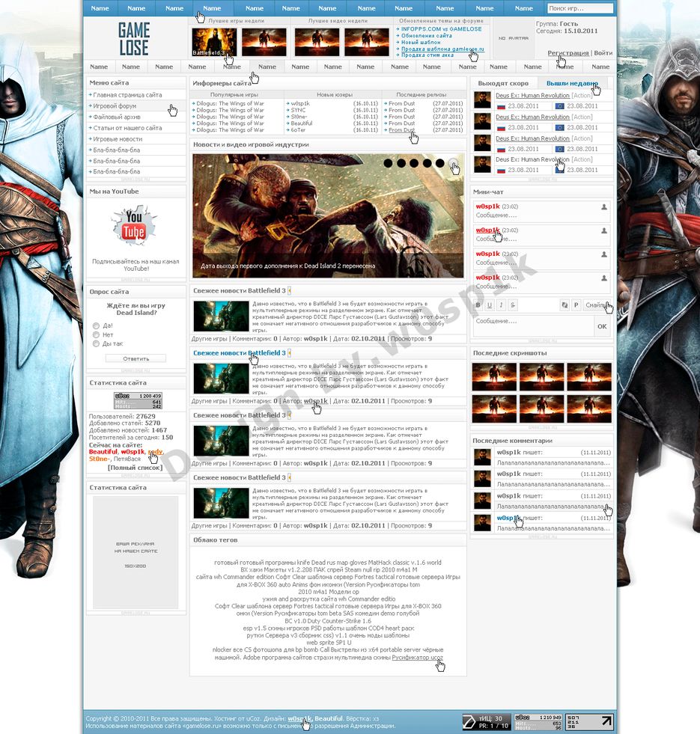Open user «SYNC» in new users list
The width and height of the screenshot is (700, 734).
tap(298, 110)
